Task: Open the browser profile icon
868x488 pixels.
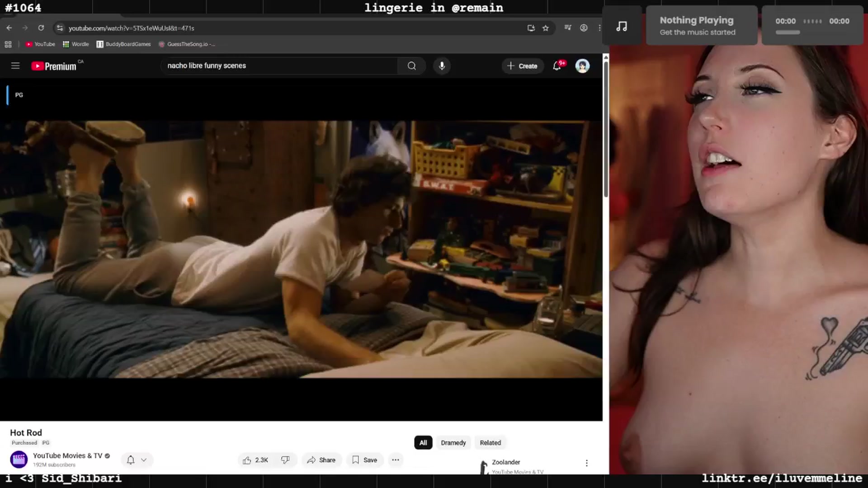Action: tap(584, 28)
